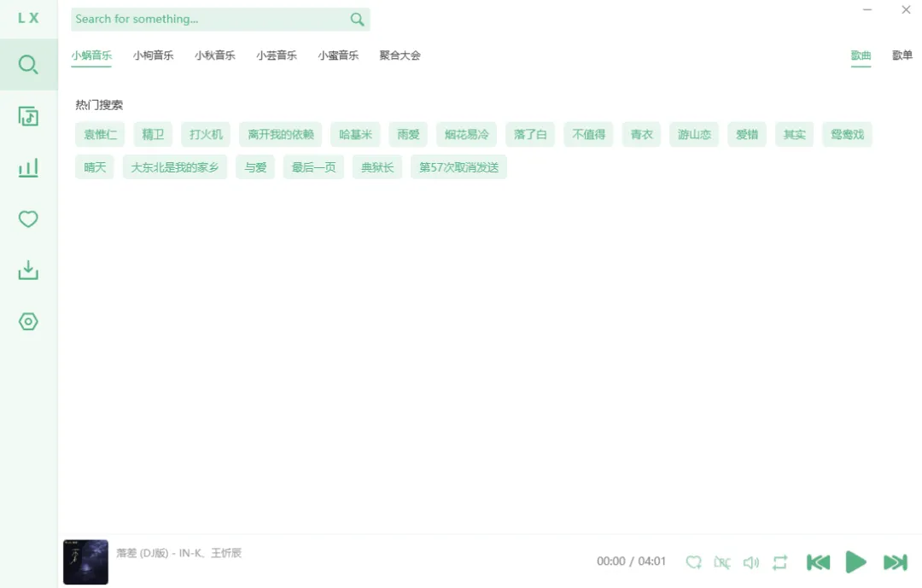Screen dimensions: 922x588
Task: Focus the 'Search for something...' field
Action: click(220, 20)
